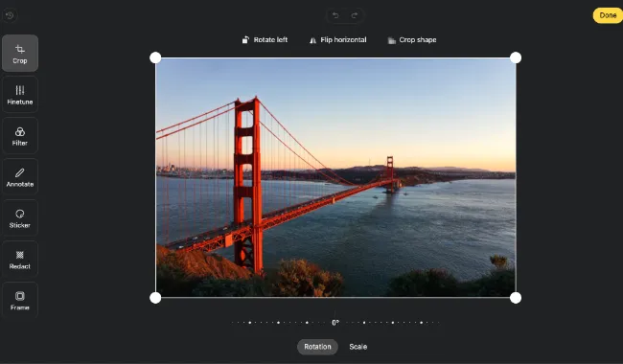Rotate the image left
The width and height of the screenshot is (623, 364).
(x=265, y=39)
